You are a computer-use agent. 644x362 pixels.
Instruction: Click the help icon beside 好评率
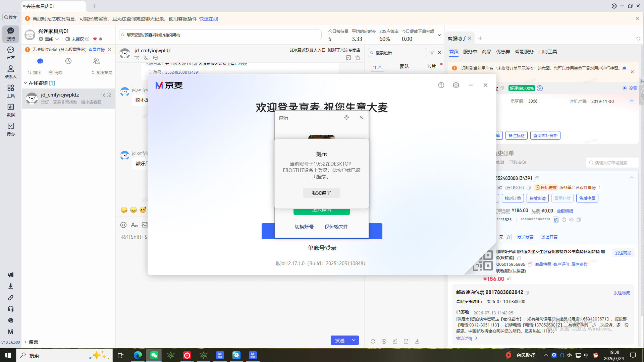(540, 88)
